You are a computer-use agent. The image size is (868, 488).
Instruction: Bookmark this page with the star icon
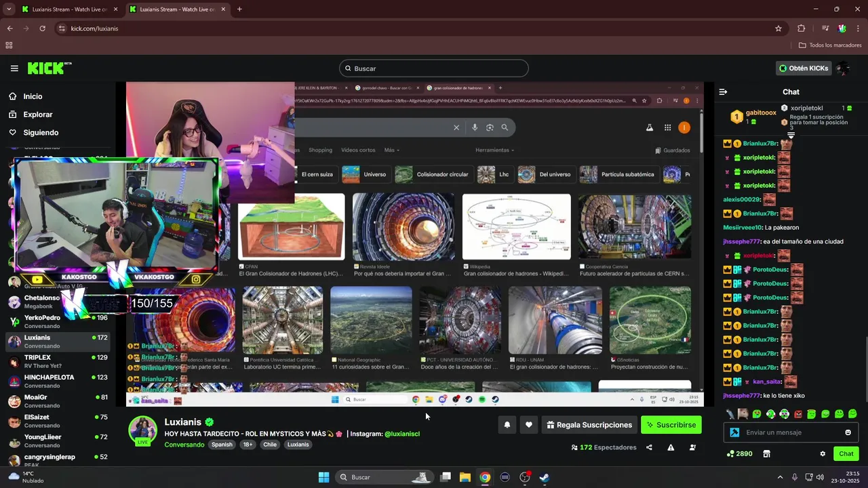778,28
